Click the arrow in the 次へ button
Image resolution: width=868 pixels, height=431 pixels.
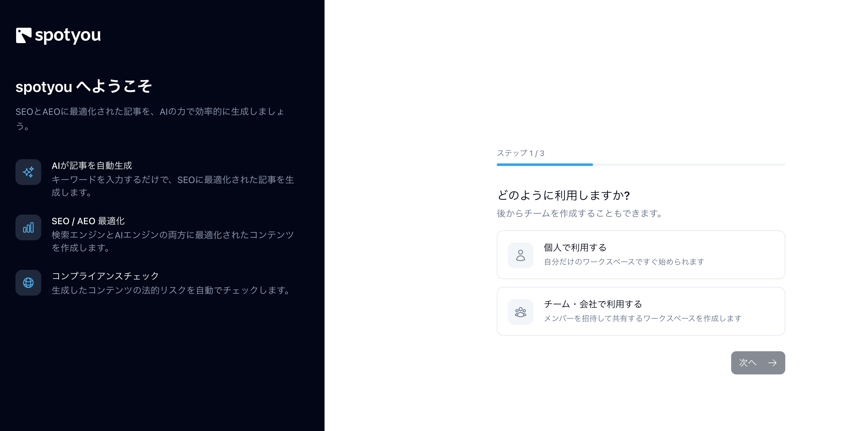click(772, 363)
